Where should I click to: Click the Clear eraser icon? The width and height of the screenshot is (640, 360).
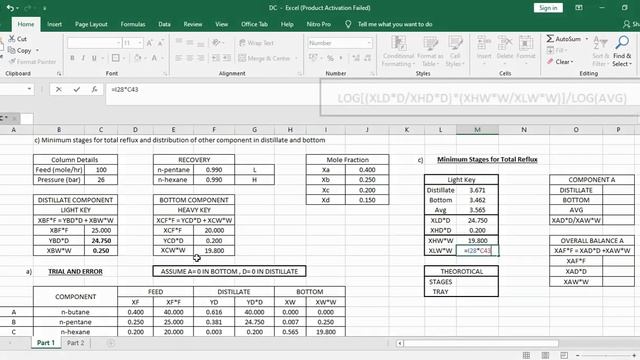[x=550, y=62]
